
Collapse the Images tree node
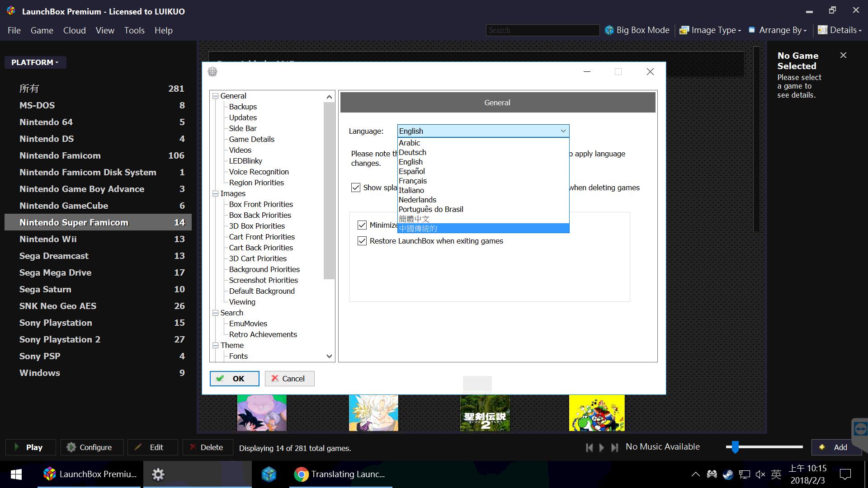click(216, 193)
